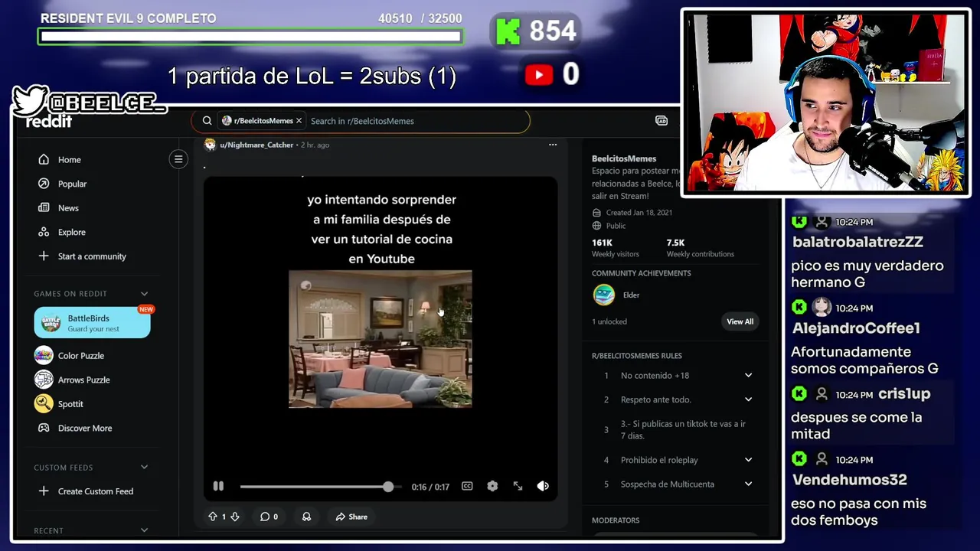Screen dimensions: 980x551
Task: Seek on the video progress bar
Action: (x=319, y=487)
